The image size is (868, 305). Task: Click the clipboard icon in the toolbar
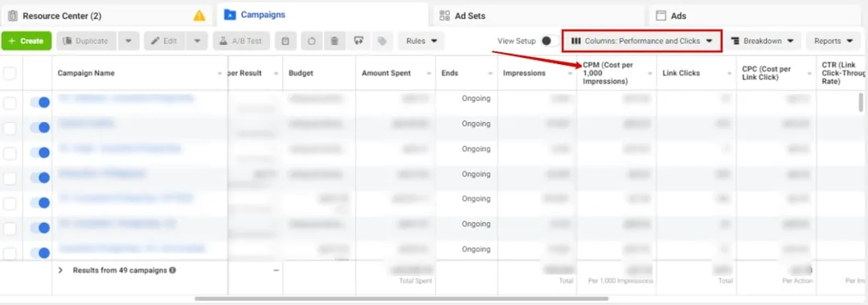pos(285,41)
